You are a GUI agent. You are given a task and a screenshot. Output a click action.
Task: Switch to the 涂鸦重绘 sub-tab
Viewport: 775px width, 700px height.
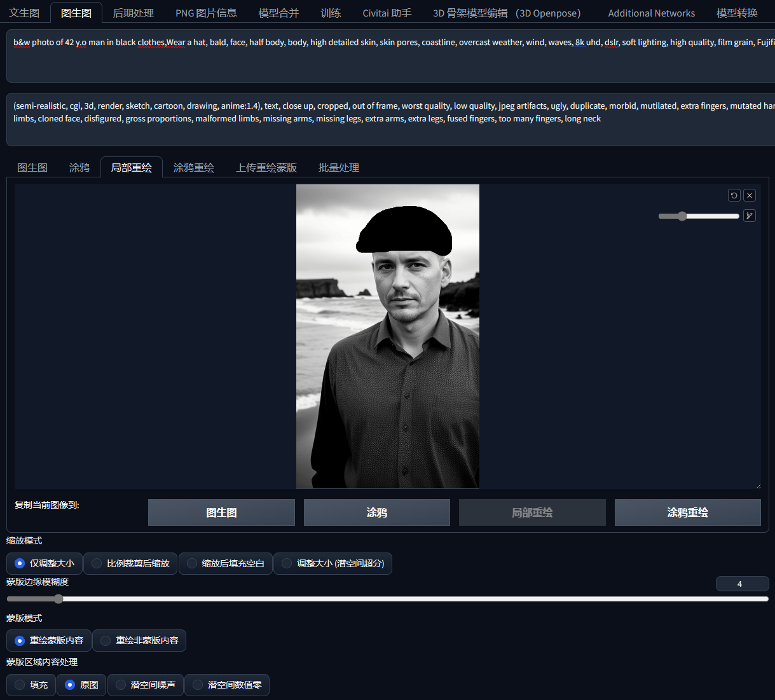pyautogui.click(x=194, y=167)
